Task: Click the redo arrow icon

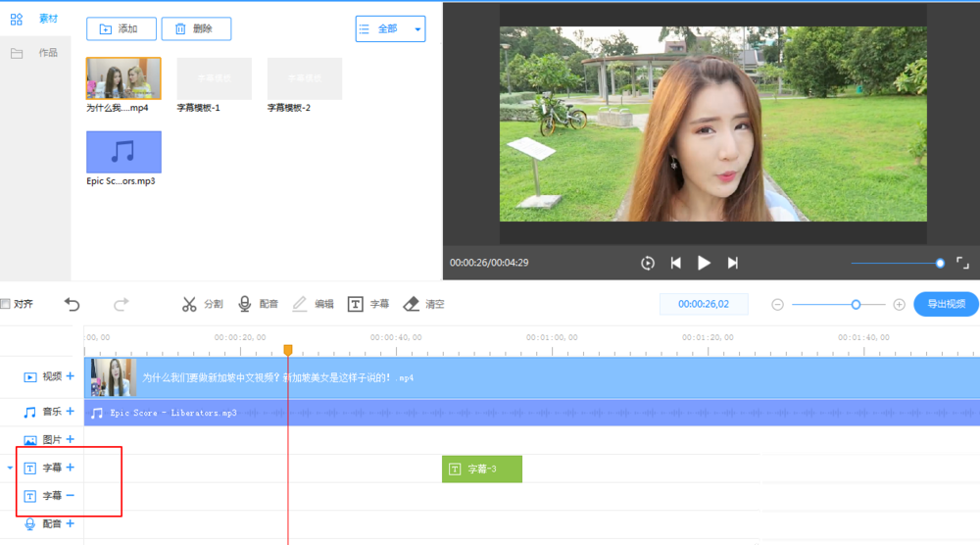Action: point(122,304)
